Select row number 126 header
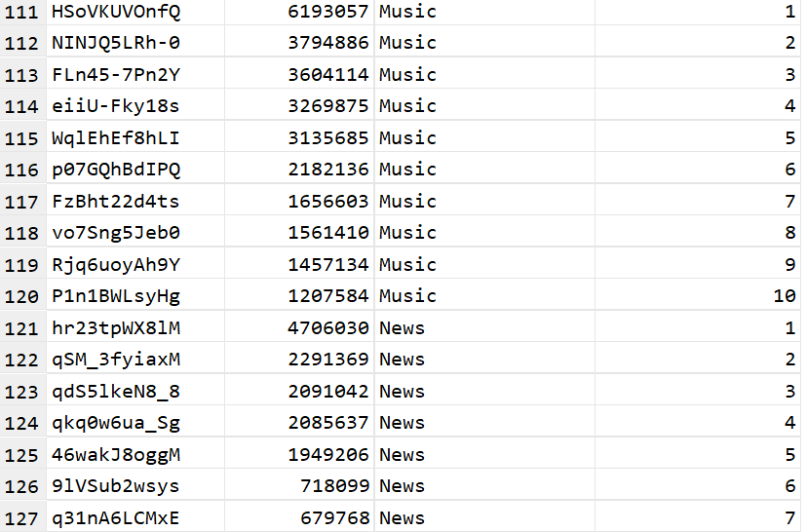The image size is (808, 532). [22, 486]
